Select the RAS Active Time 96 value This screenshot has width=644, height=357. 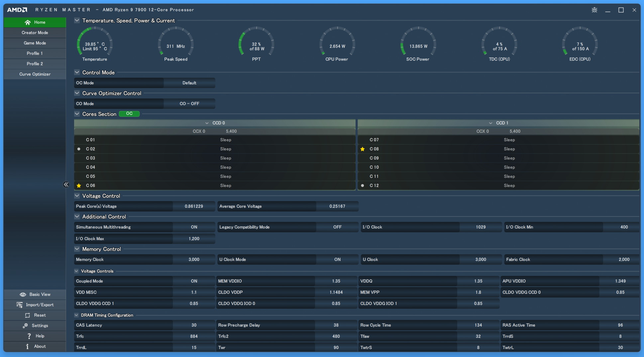pyautogui.click(x=620, y=325)
